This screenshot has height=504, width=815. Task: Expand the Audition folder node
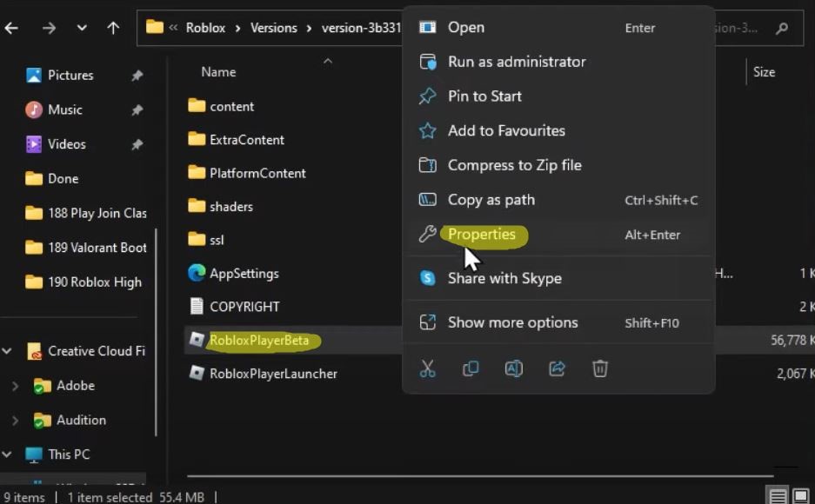click(15, 420)
